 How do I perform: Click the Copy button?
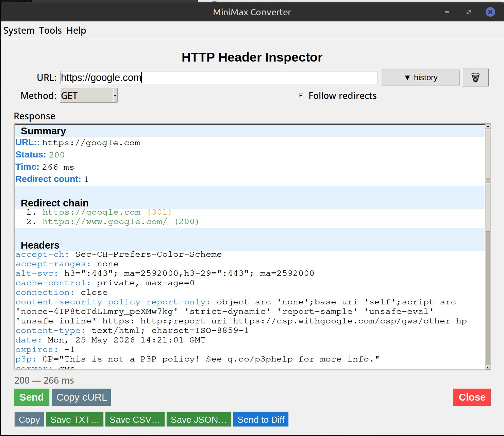tap(29, 419)
